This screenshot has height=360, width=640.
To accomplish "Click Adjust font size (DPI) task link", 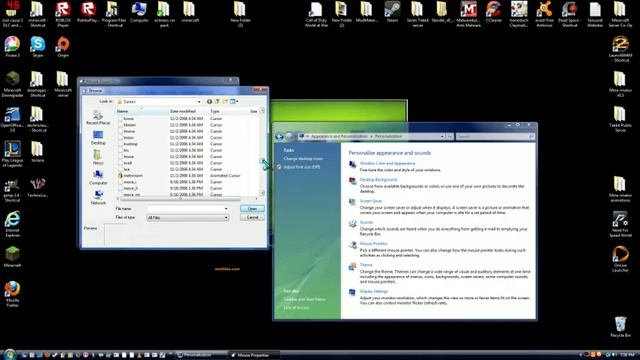I will coord(302,167).
